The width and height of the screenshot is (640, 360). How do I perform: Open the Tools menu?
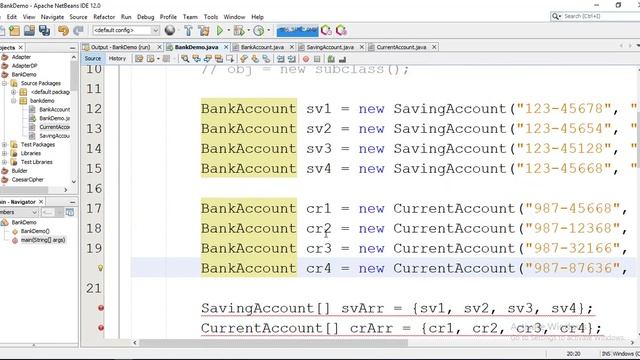click(211, 17)
